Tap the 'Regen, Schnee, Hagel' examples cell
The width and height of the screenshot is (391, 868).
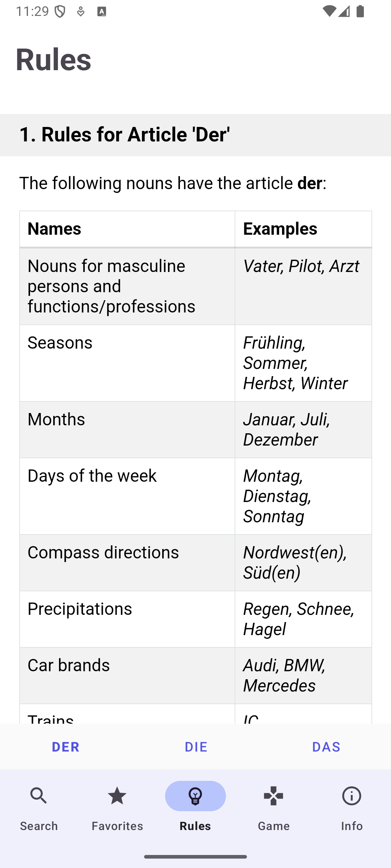[x=303, y=619]
